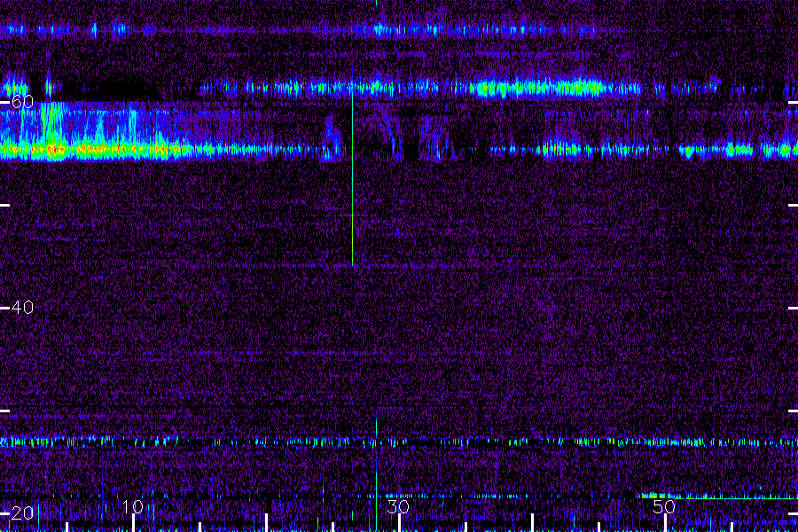The image size is (798, 532).
Task: Click the "50" time axis label
Action: tap(664, 506)
